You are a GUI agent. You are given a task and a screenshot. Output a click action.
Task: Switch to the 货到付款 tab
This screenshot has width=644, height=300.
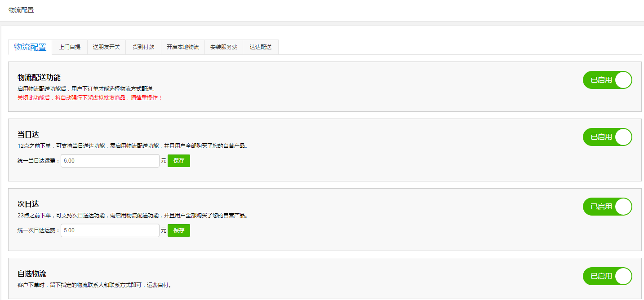tap(143, 47)
